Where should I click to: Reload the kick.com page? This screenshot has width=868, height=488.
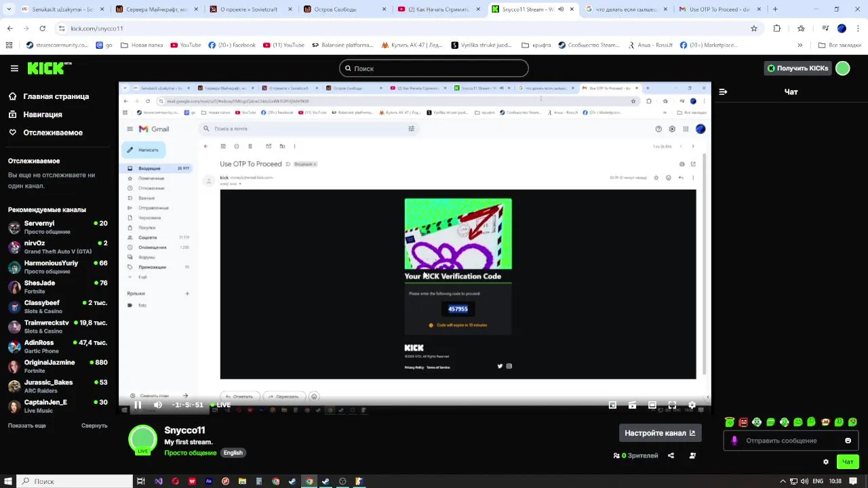click(x=42, y=28)
